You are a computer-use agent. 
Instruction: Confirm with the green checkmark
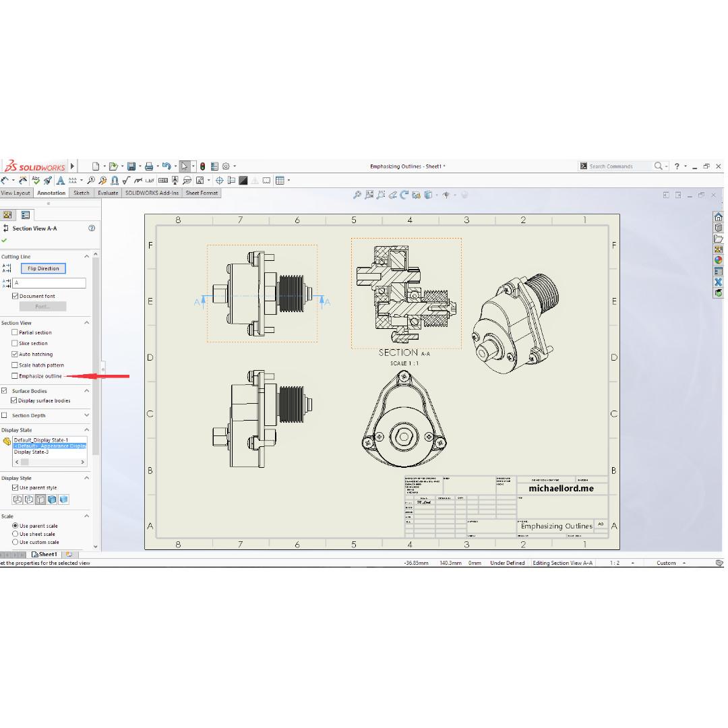(4, 240)
